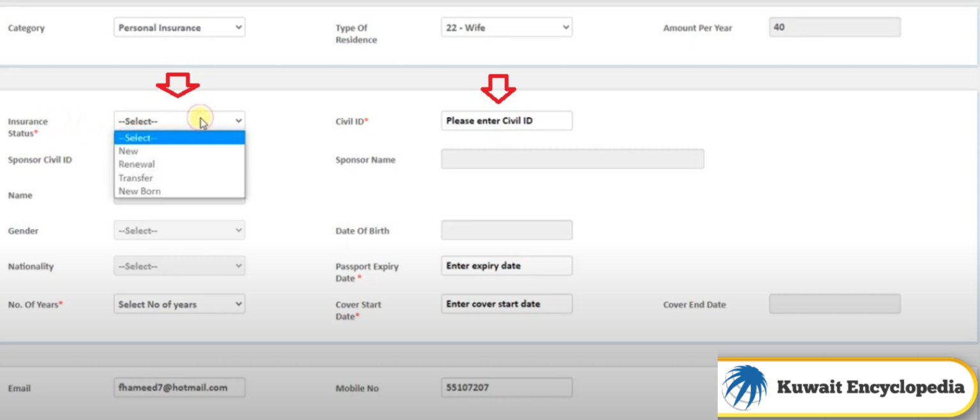The width and height of the screenshot is (980, 420).
Task: Open the Gender dropdown
Action: coord(179,230)
